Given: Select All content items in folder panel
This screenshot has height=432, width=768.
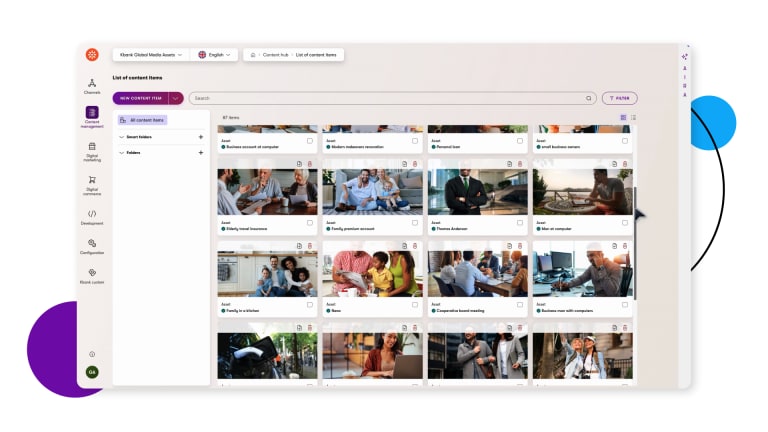Looking at the screenshot, I should (143, 120).
